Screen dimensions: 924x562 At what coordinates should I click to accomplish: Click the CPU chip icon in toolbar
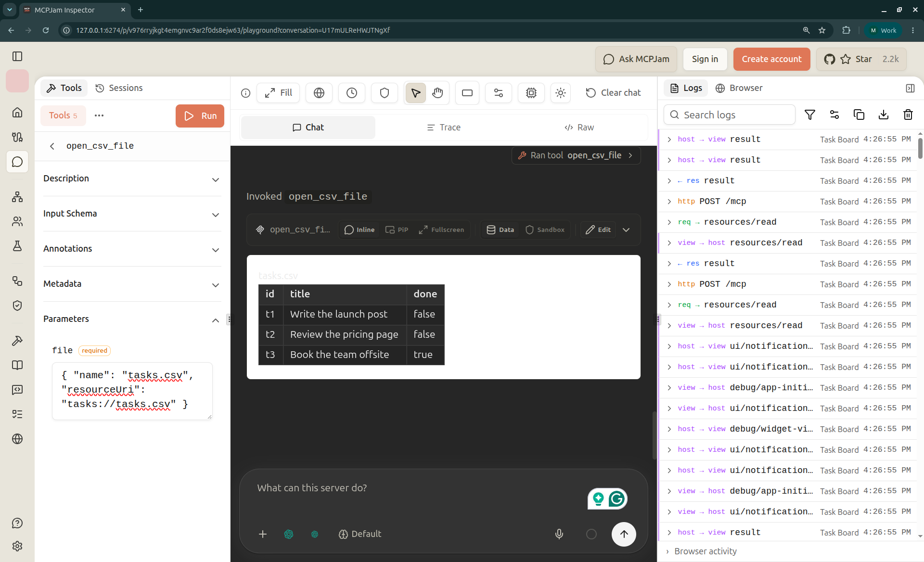531,93
